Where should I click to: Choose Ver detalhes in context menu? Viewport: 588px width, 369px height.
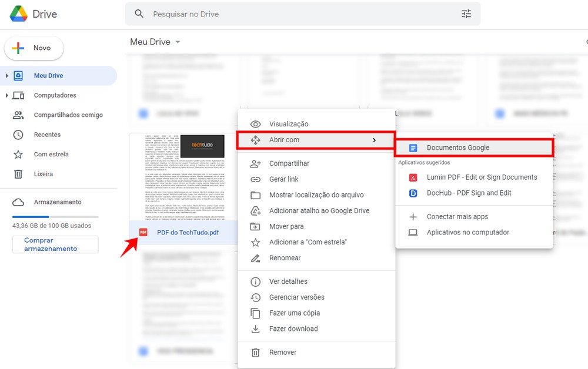click(316, 281)
